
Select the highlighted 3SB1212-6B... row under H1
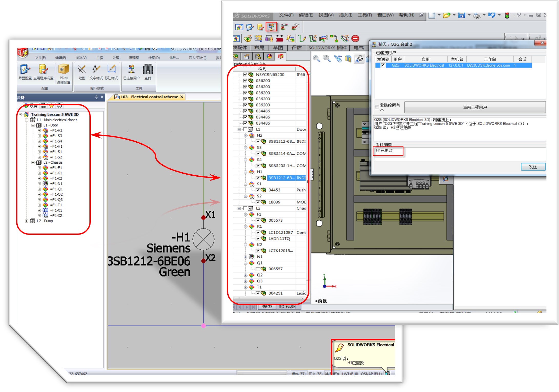click(x=286, y=178)
